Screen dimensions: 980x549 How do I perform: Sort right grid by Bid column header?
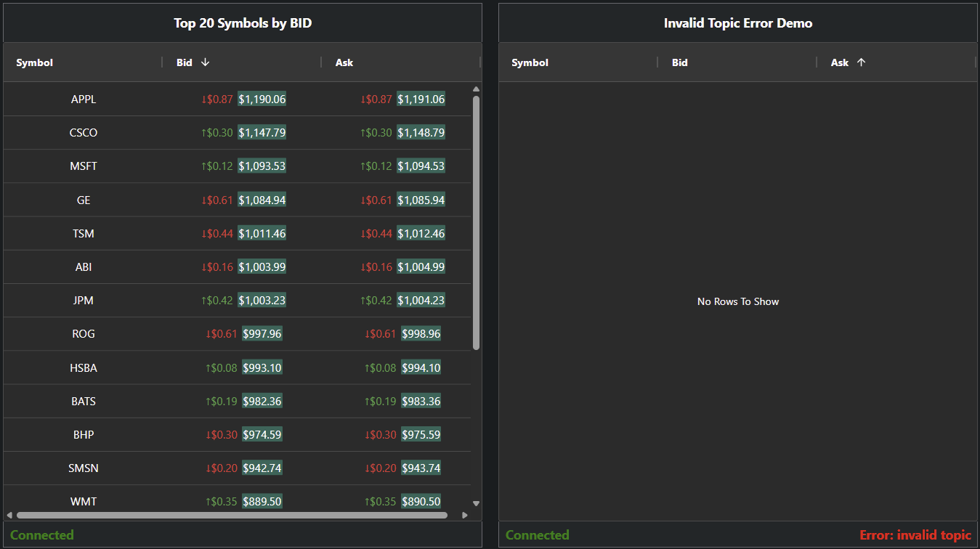tap(679, 62)
